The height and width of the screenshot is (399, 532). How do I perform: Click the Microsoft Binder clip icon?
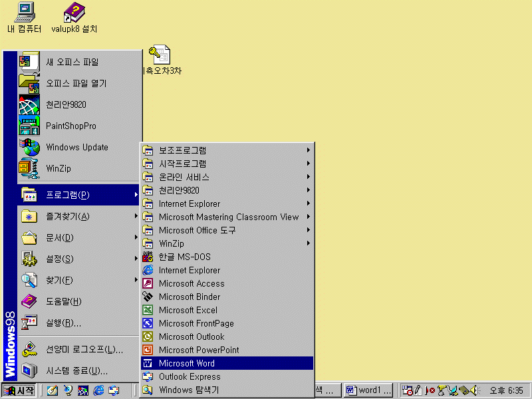(x=148, y=297)
